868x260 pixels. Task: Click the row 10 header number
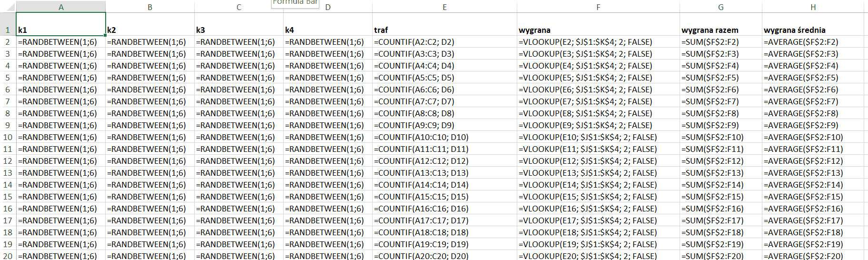(8, 137)
